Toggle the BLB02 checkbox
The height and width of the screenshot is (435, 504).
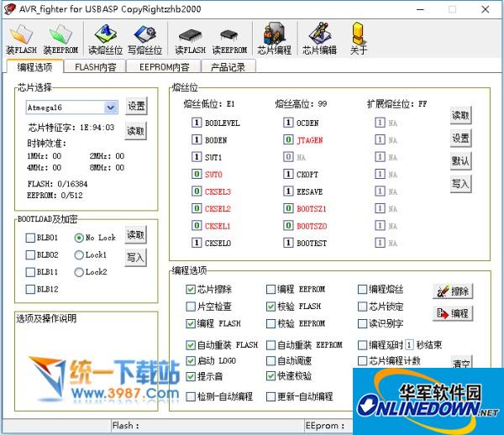pyautogui.click(x=30, y=254)
